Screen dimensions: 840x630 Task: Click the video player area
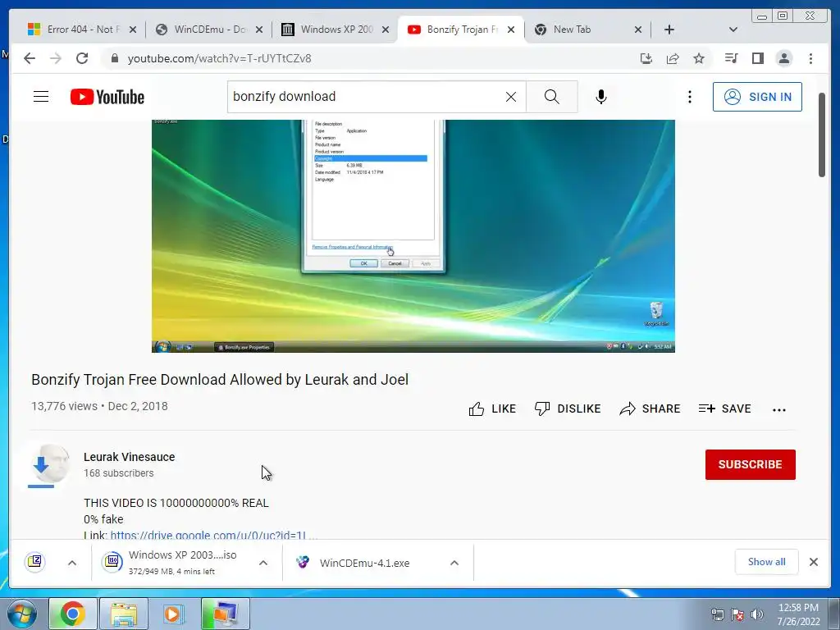pyautogui.click(x=413, y=235)
